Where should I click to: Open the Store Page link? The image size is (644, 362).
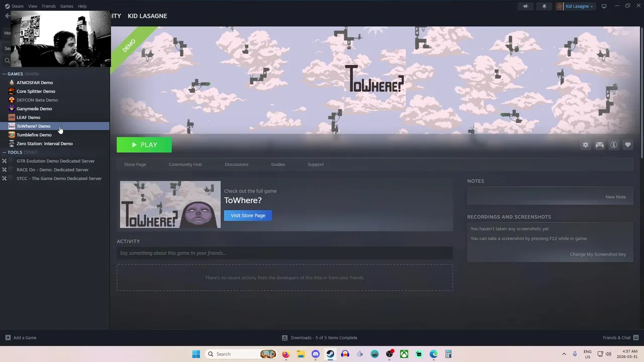[x=135, y=164]
